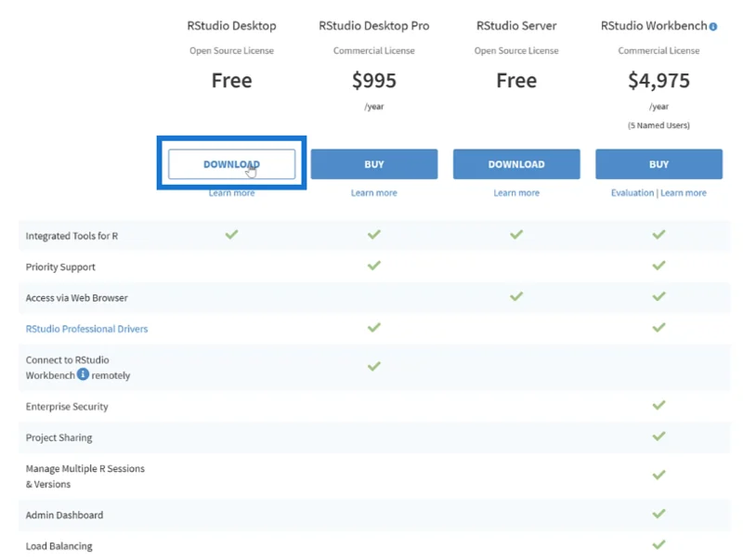Screen dimensions: 743x560
Task: Click Commercial License text under Desktop Pro
Action: pyautogui.click(x=374, y=51)
